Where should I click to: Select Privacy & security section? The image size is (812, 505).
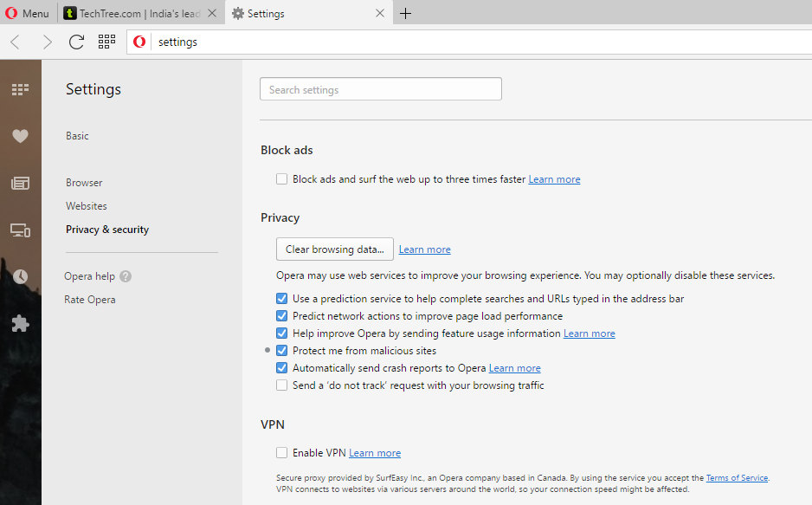coord(107,230)
